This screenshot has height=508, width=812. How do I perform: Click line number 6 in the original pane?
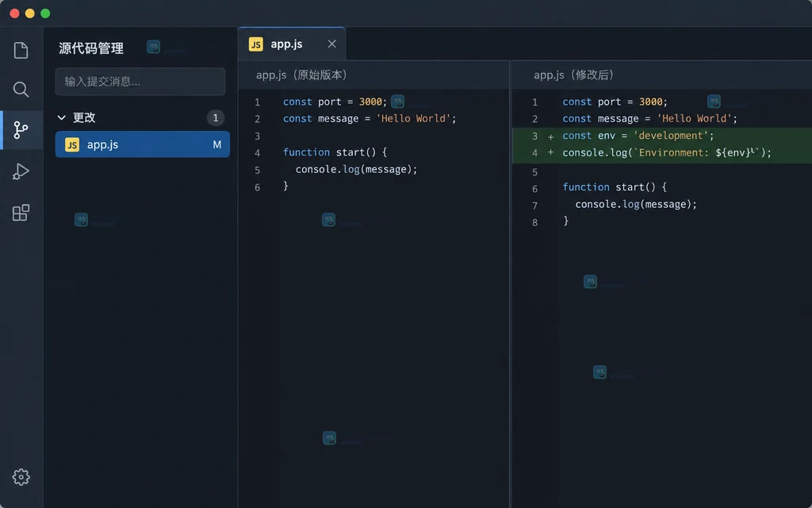pyautogui.click(x=258, y=187)
